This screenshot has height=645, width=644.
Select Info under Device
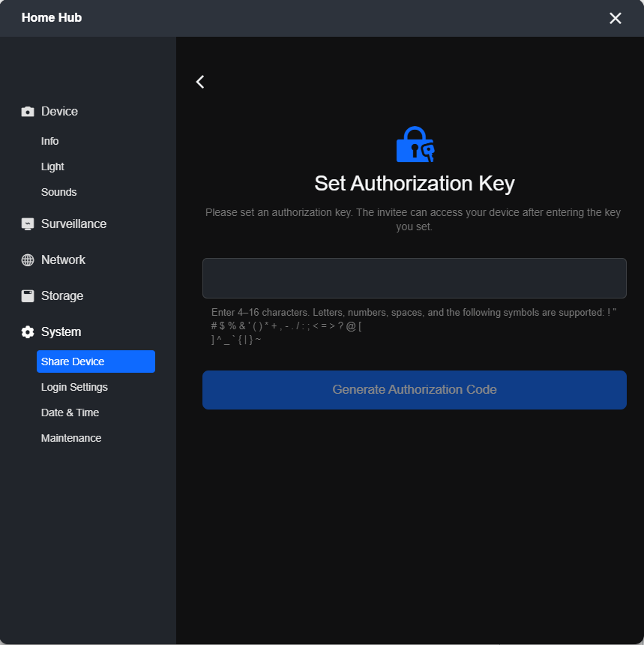pyautogui.click(x=49, y=141)
